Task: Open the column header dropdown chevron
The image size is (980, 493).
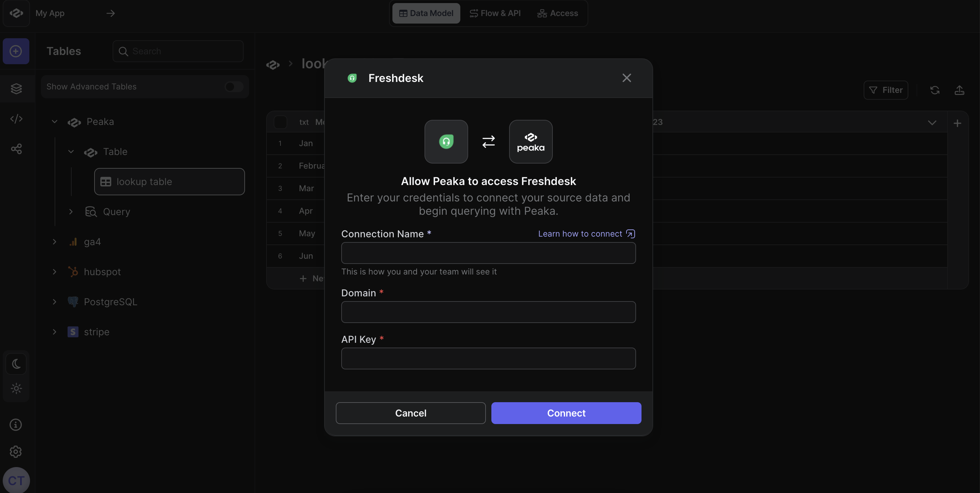Action: [x=932, y=123]
